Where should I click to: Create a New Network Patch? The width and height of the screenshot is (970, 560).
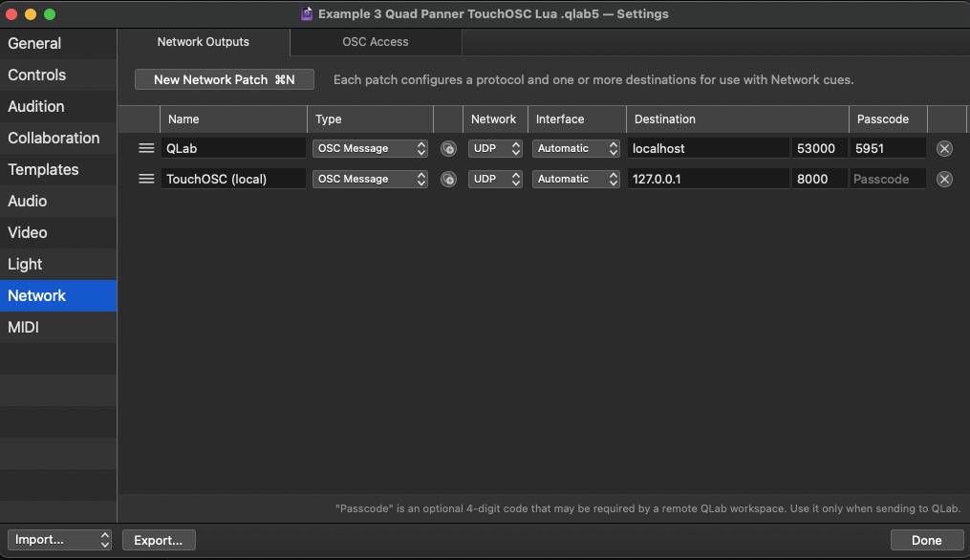pos(224,79)
